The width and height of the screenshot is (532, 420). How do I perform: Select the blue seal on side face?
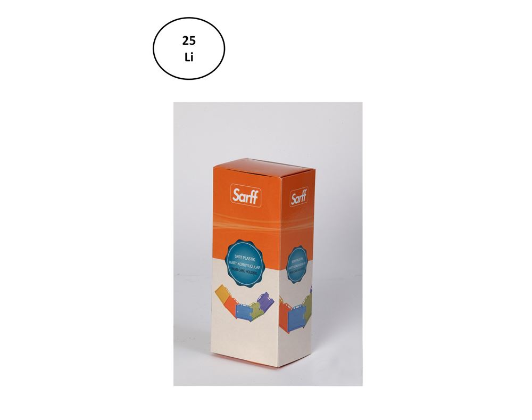pyautogui.click(x=296, y=263)
